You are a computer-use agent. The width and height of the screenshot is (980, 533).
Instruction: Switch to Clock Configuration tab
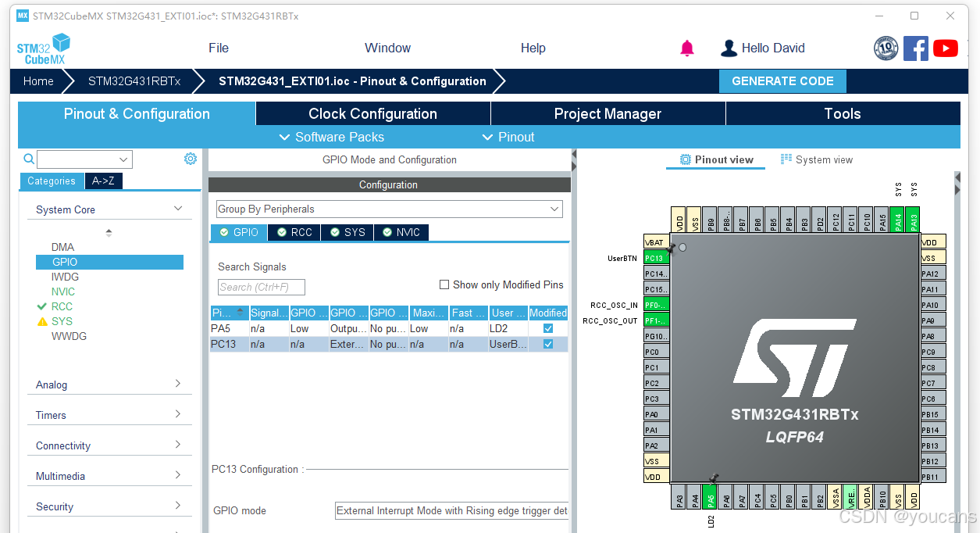[x=372, y=113]
